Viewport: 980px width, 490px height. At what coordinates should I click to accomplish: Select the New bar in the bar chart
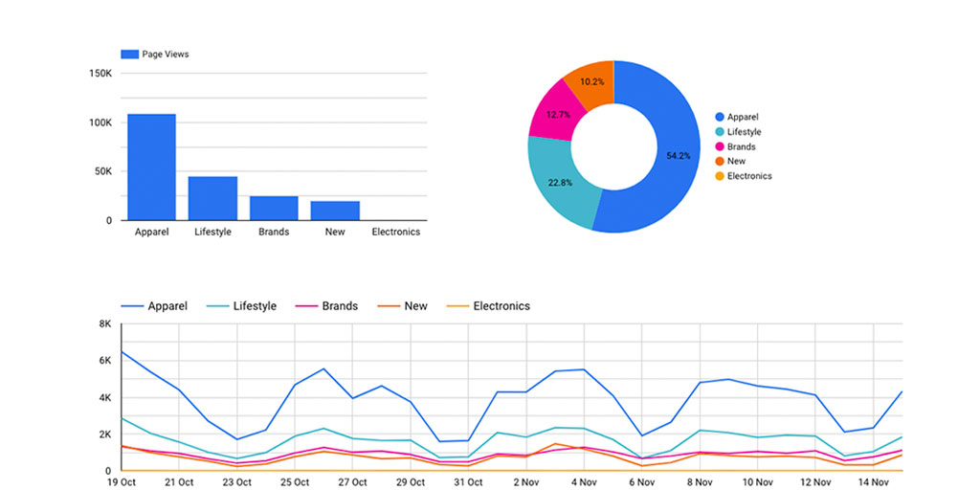(335, 211)
